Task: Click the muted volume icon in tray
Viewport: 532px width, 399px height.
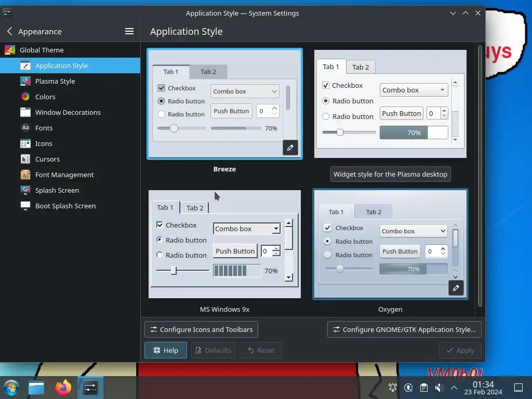Action: [x=439, y=388]
